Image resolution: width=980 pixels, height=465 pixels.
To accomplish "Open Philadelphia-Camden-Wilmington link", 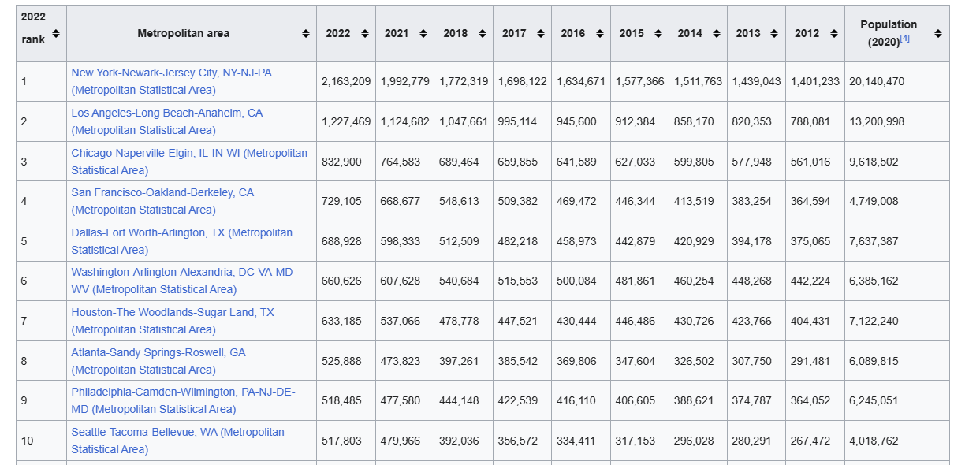I will [183, 400].
